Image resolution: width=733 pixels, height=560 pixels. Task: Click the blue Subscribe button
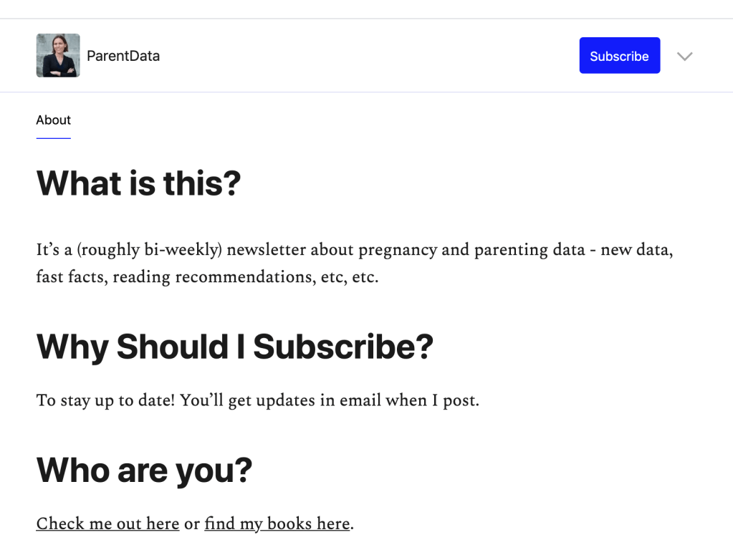coord(619,56)
